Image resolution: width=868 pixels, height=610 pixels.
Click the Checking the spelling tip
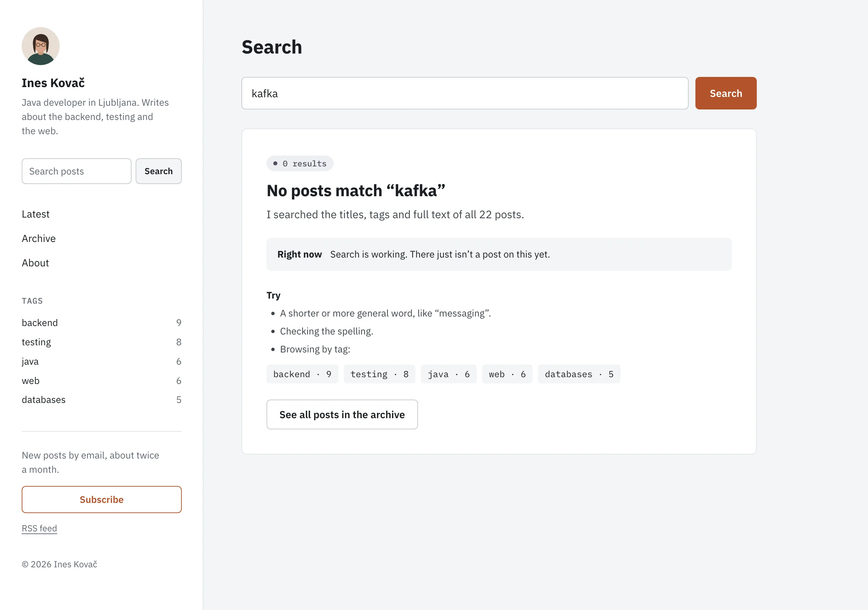[326, 331]
